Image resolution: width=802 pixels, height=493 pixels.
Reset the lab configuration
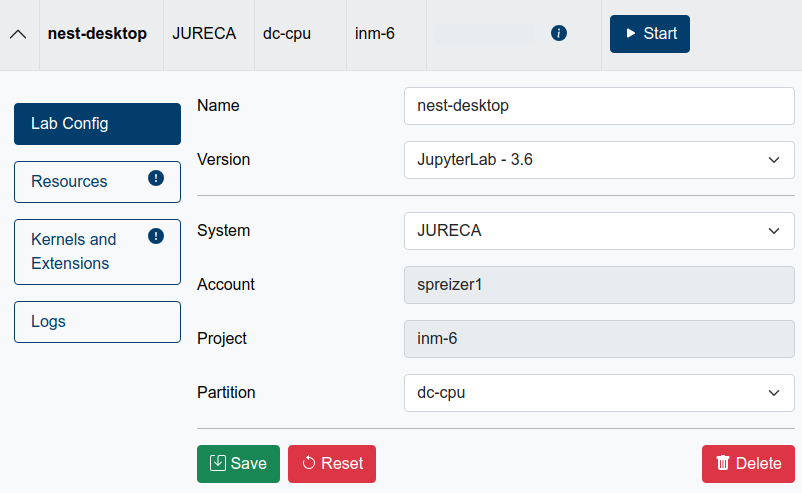[332, 464]
